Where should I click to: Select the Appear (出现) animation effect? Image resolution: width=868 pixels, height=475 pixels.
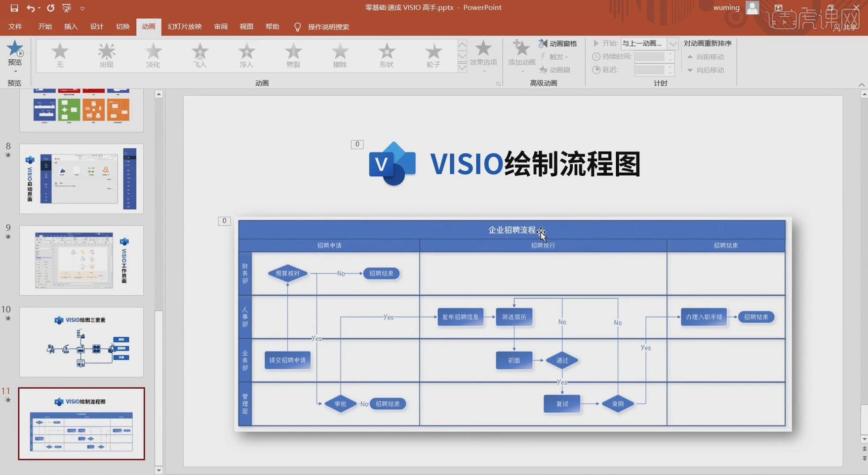(106, 55)
